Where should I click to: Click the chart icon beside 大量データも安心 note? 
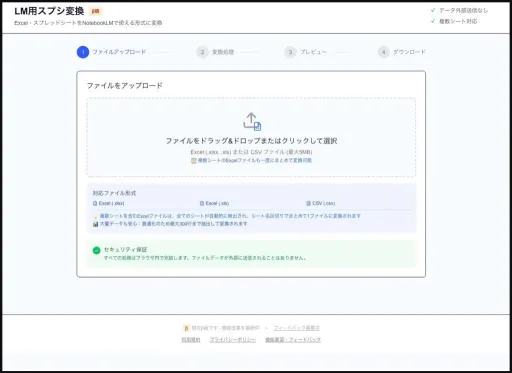pos(95,224)
